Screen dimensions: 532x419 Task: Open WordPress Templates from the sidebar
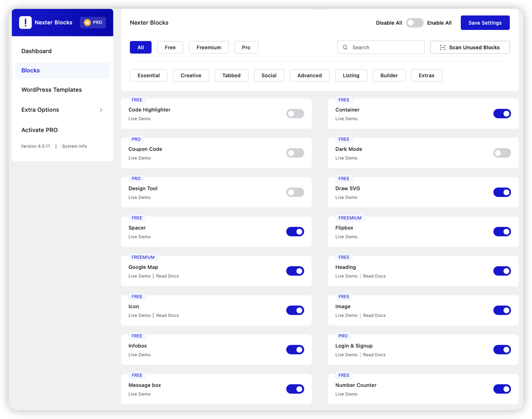point(52,90)
